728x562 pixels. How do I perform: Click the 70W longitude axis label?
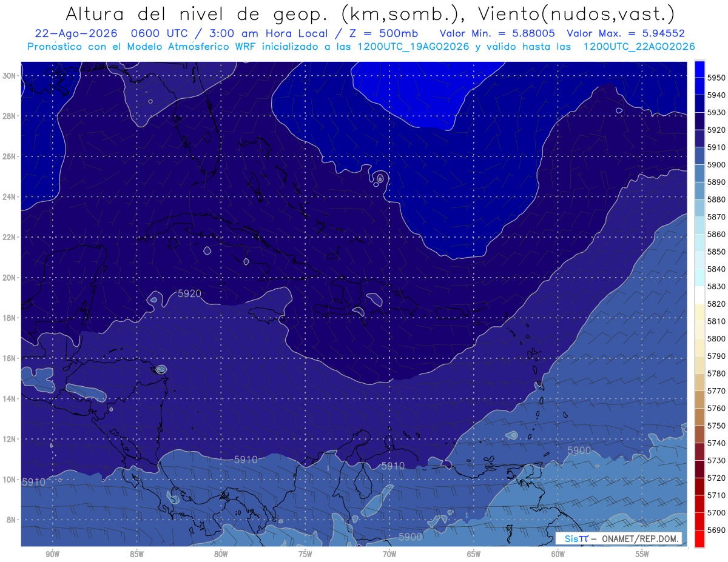point(389,553)
